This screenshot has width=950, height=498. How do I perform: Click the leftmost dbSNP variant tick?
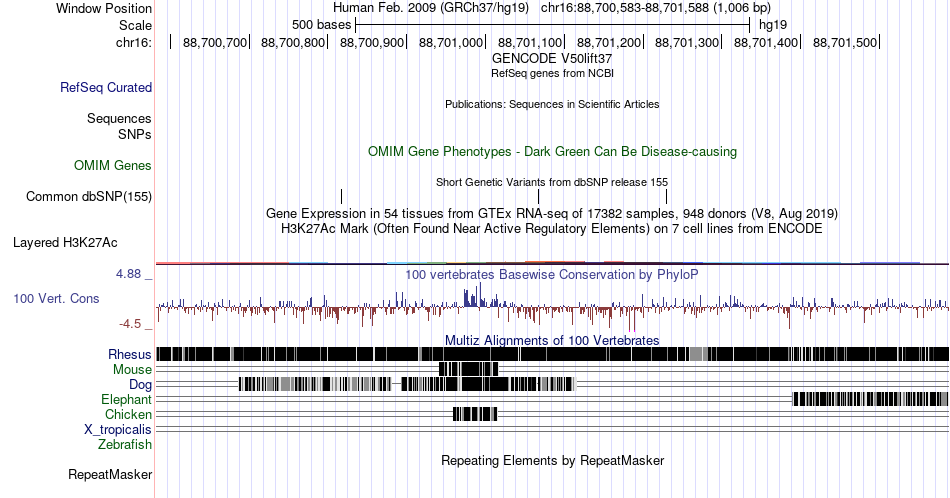[x=342, y=196]
